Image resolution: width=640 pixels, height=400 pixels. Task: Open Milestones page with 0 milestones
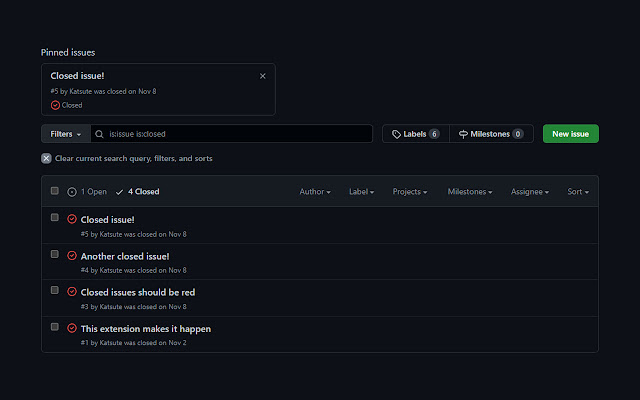(491, 134)
